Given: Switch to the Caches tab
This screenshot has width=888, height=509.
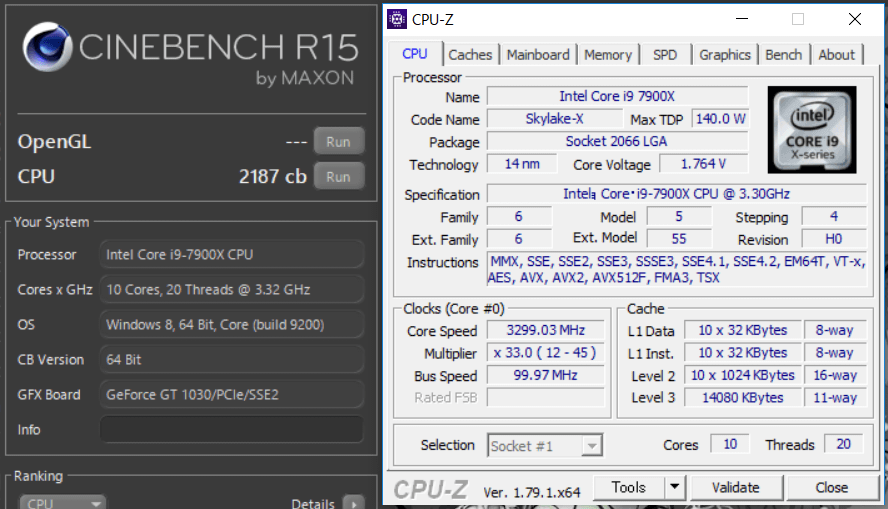Looking at the screenshot, I should (470, 55).
